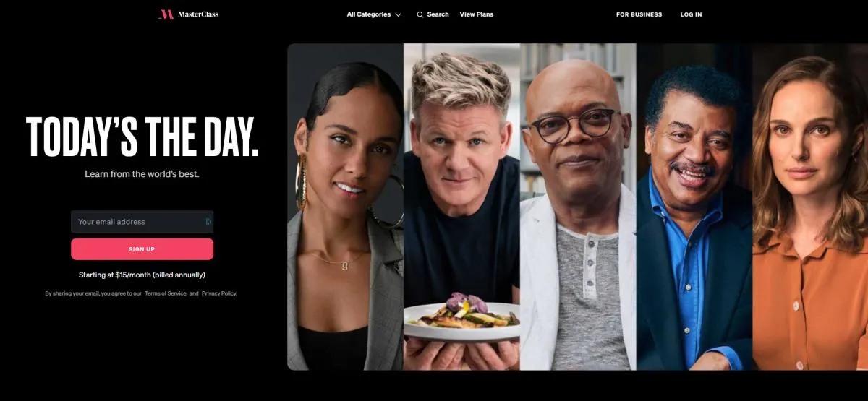
Task: Select the panel of man in blue shirt
Action: pyautogui.click(x=694, y=207)
